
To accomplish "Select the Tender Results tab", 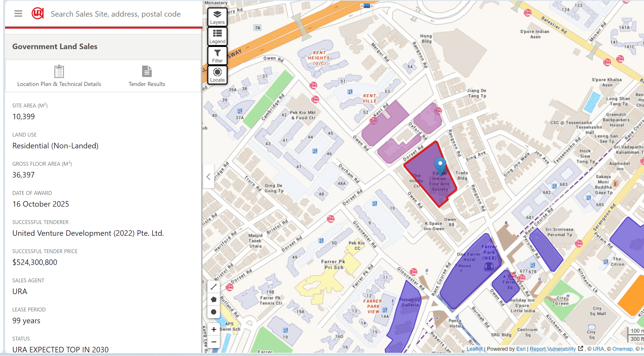I will click(x=147, y=76).
